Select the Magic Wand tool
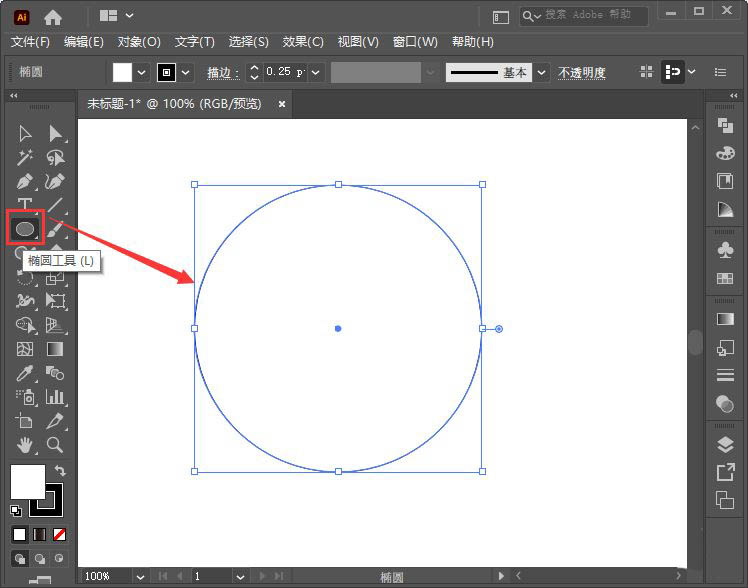The image size is (748, 588). tap(25, 158)
